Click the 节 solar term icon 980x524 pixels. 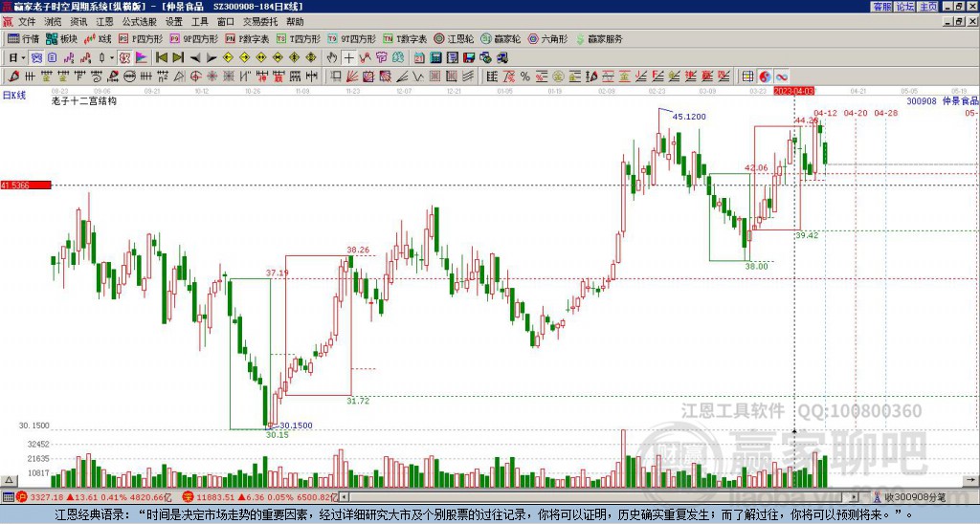(x=381, y=57)
